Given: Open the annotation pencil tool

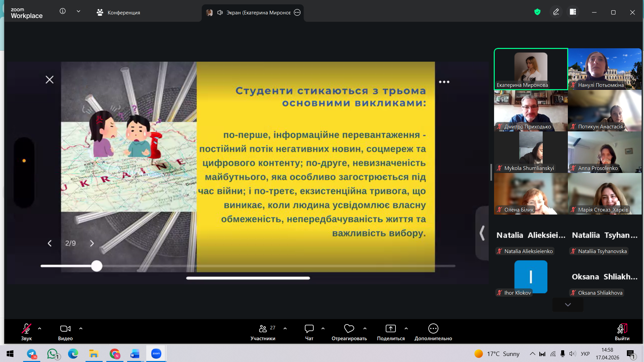Looking at the screenshot, I should pyautogui.click(x=556, y=12).
